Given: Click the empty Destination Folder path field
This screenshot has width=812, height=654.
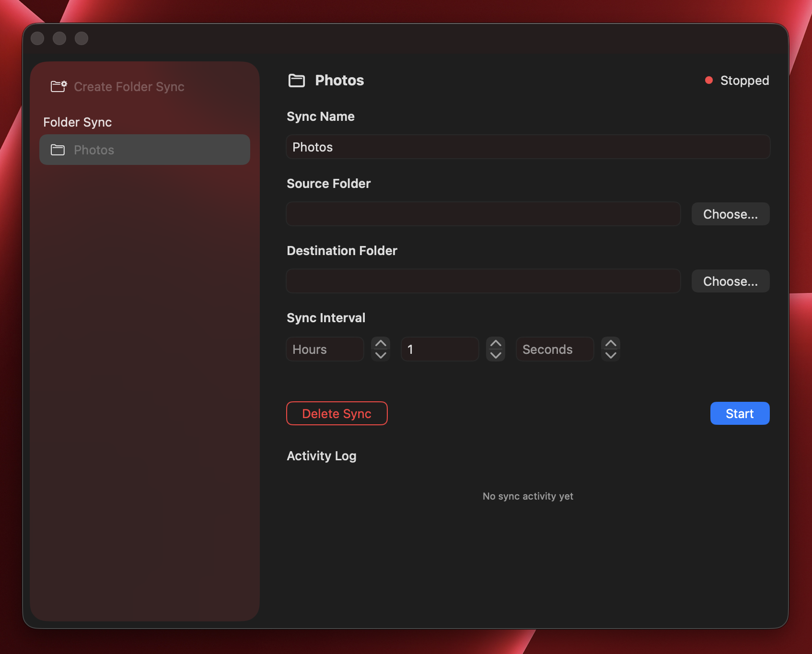Looking at the screenshot, I should click(483, 281).
